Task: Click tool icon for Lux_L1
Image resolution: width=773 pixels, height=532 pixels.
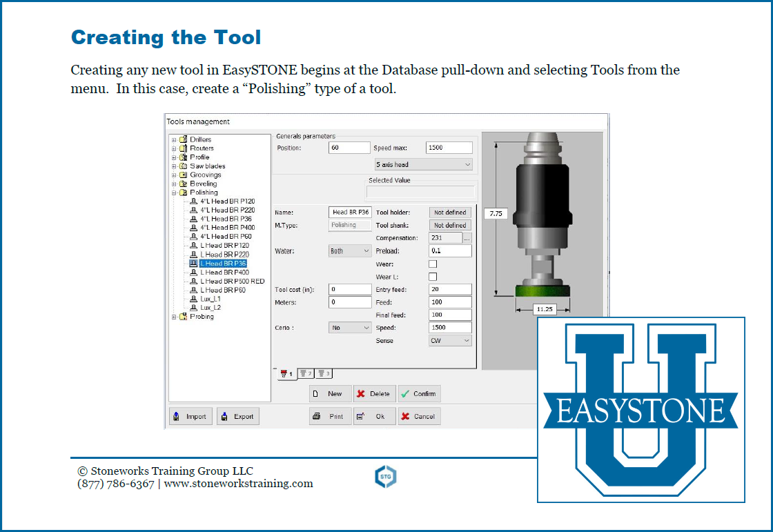Action: 194,299
